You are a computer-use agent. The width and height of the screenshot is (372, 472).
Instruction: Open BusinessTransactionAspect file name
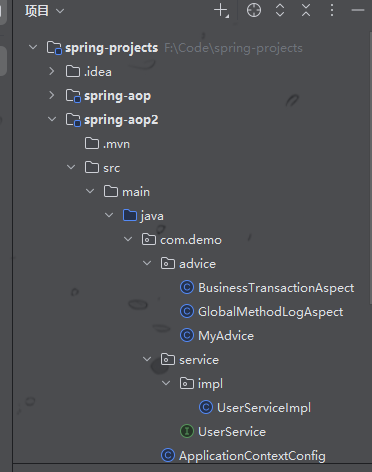click(x=276, y=288)
